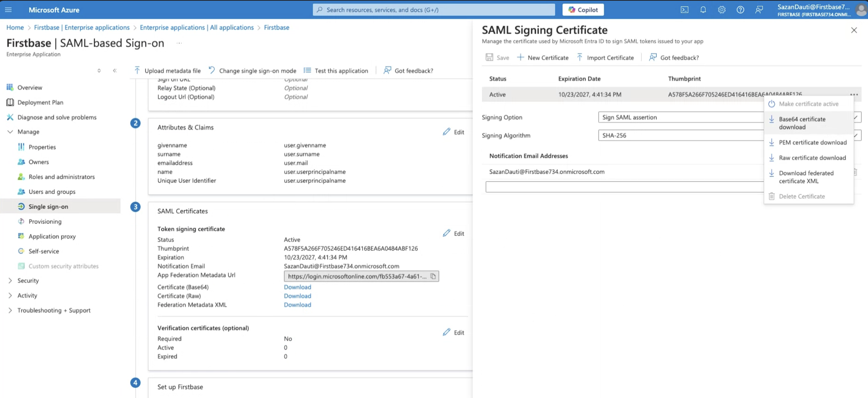Focus the search resources box
The width and height of the screenshot is (868, 398).
[x=434, y=10]
